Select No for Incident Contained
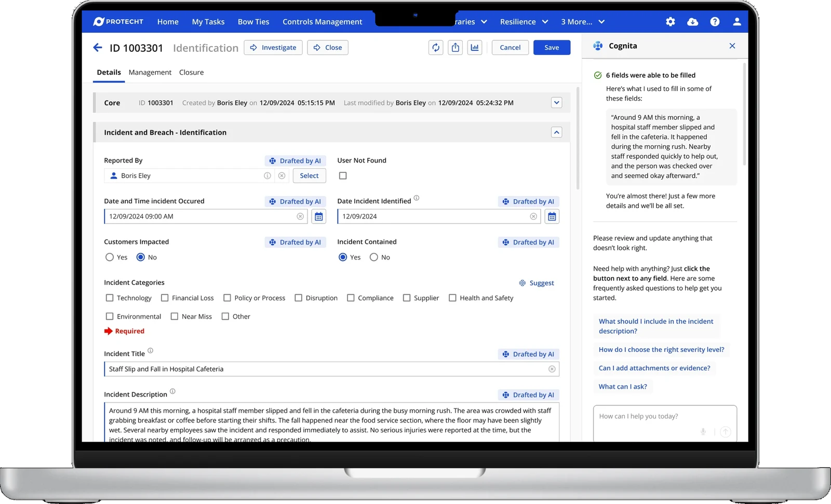 [x=374, y=257]
